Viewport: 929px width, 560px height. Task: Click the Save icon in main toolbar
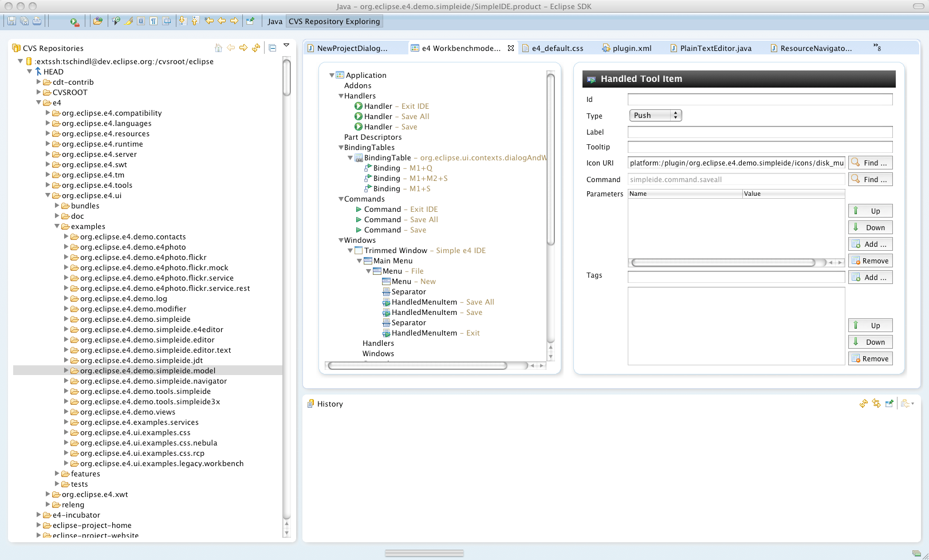click(x=11, y=21)
